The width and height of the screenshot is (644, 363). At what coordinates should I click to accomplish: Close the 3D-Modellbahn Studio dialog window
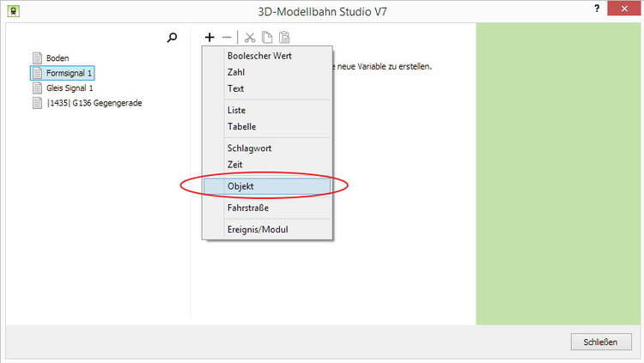624,9
